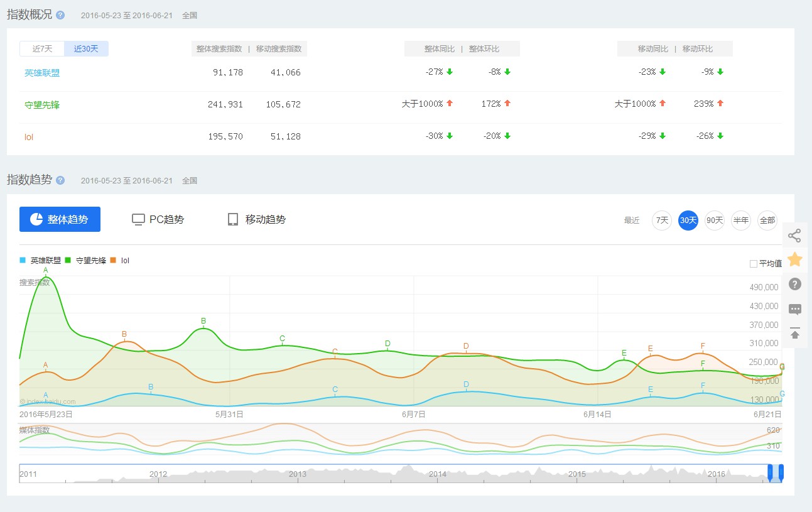Select the PC趋势 tab

(158, 219)
